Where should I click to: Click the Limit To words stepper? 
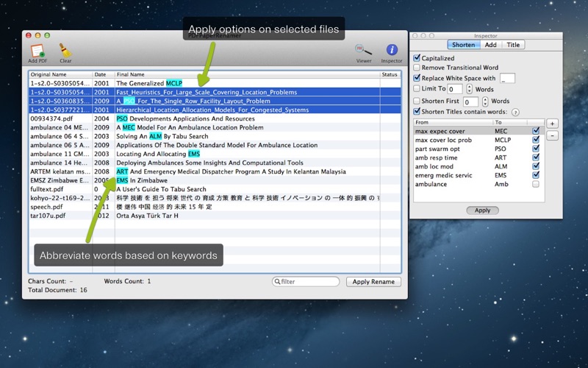coord(470,89)
